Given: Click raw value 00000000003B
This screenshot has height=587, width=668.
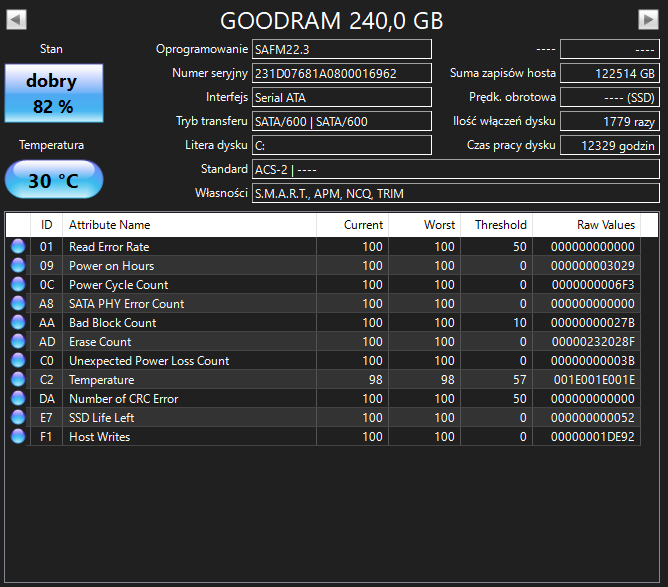Looking at the screenshot, I should (593, 360).
